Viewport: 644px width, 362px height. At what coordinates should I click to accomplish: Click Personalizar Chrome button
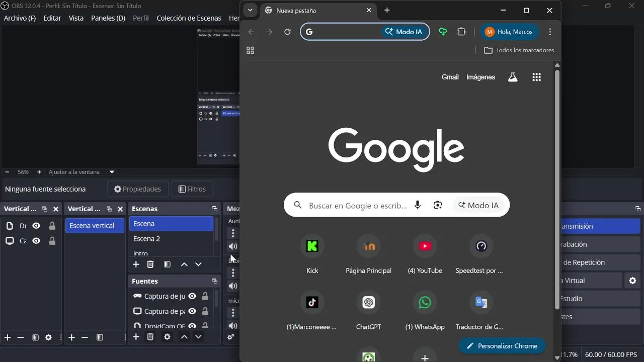(502, 346)
